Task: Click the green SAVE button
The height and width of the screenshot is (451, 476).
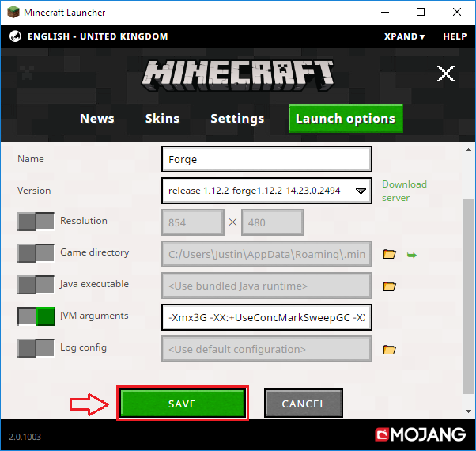Action: [183, 404]
